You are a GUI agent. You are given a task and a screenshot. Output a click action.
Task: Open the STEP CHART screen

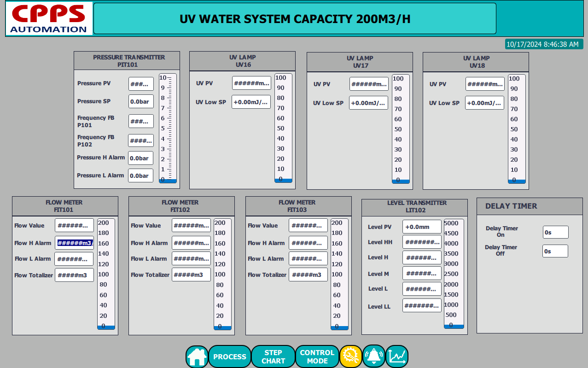click(x=274, y=356)
